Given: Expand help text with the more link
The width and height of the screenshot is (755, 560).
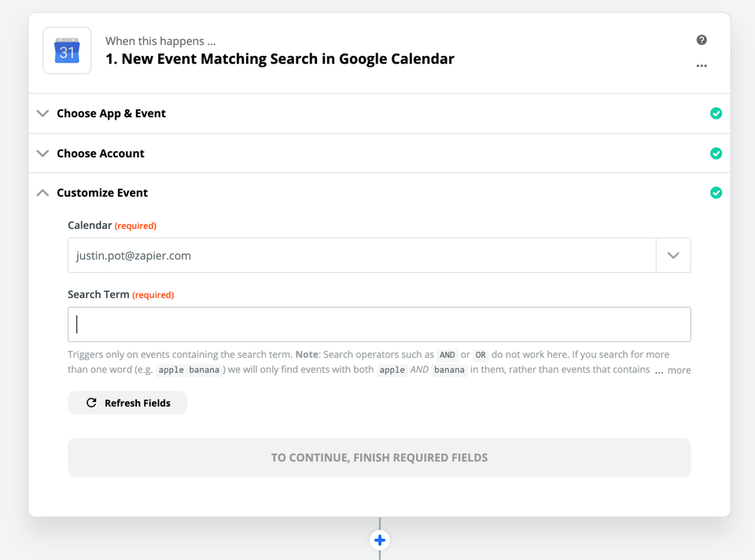Looking at the screenshot, I should (x=679, y=370).
